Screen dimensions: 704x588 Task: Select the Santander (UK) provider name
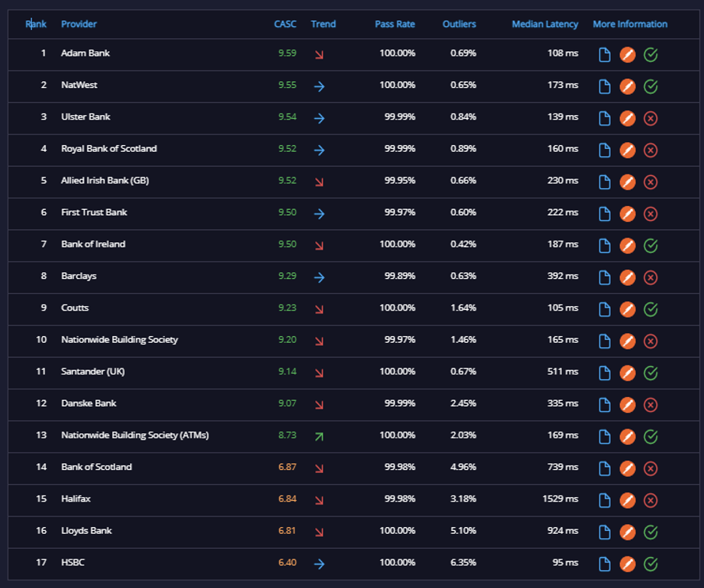93,371
